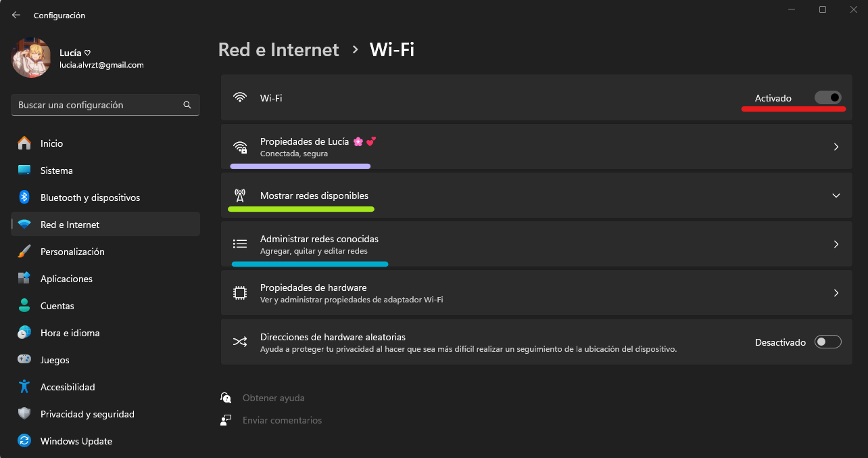This screenshot has width=868, height=458.
Task: Click the shuffle icon for Direcciones de hardware aleatorias
Action: pos(240,342)
